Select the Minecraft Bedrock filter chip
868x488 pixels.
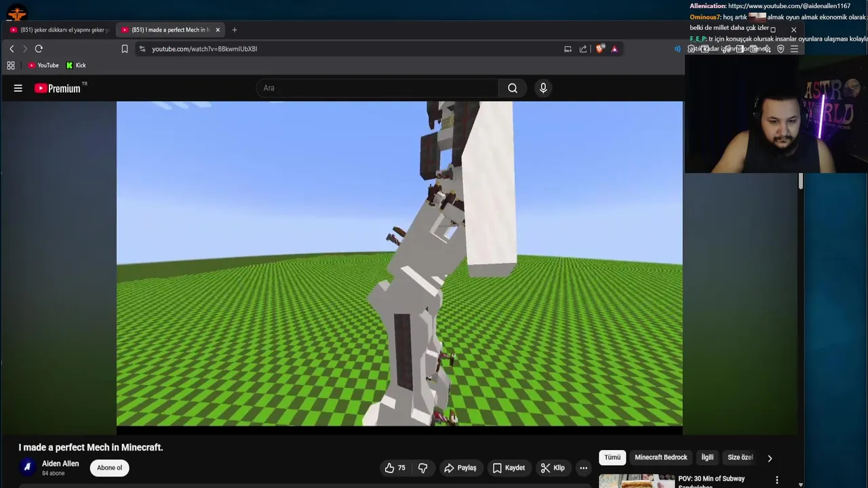point(661,457)
